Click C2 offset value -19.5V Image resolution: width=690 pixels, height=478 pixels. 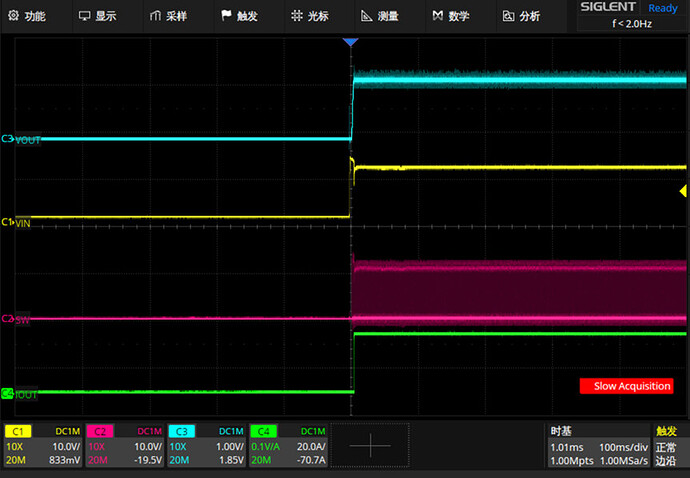point(148,460)
